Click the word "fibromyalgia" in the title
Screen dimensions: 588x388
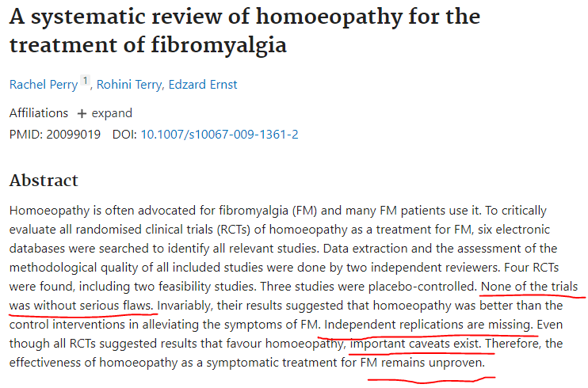(x=219, y=45)
